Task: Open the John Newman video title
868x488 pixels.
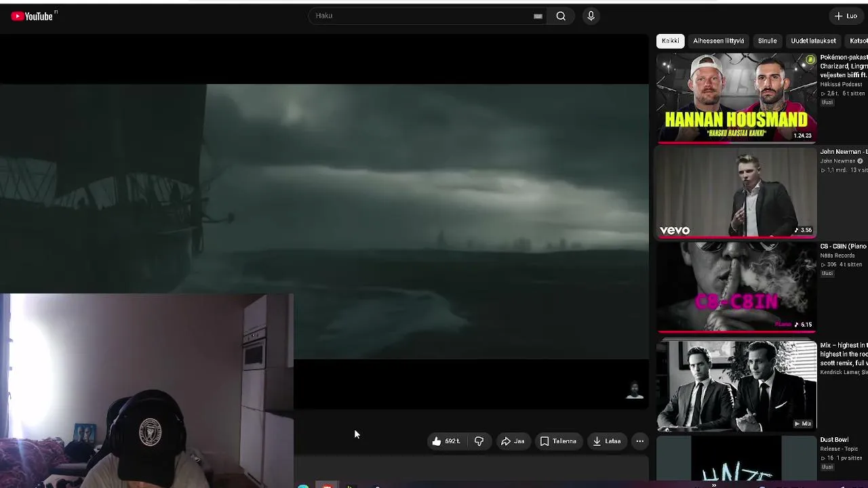Action: (x=844, y=152)
